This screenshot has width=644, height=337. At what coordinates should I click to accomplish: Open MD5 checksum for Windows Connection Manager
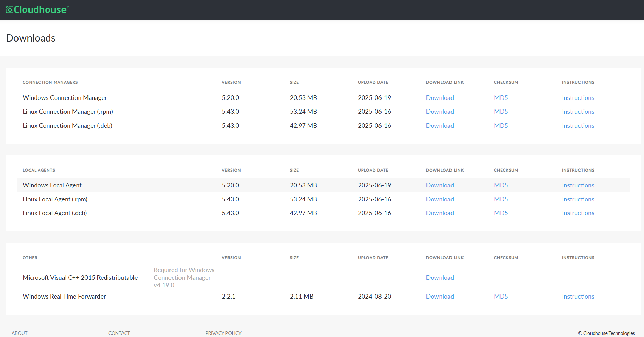click(501, 98)
